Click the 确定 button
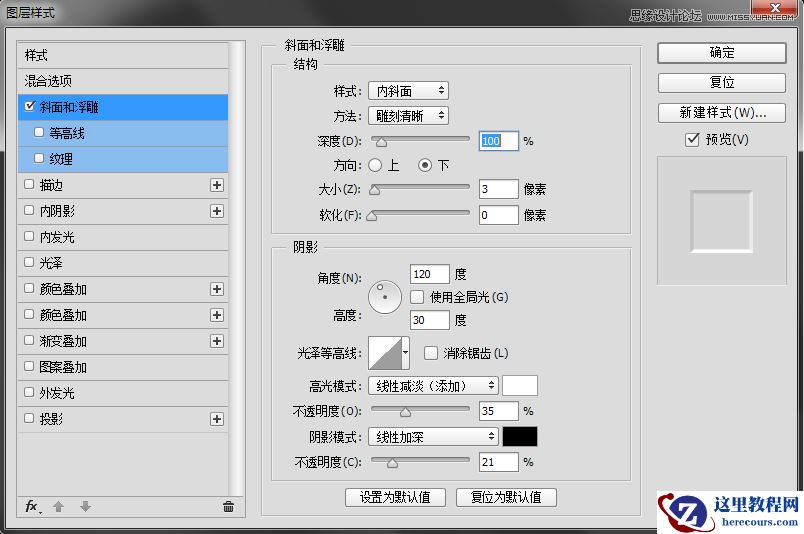This screenshot has height=534, width=804. (722, 53)
